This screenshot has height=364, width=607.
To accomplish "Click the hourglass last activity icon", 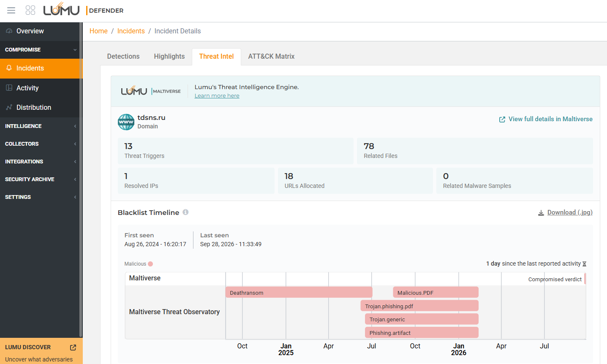I will pos(585,264).
